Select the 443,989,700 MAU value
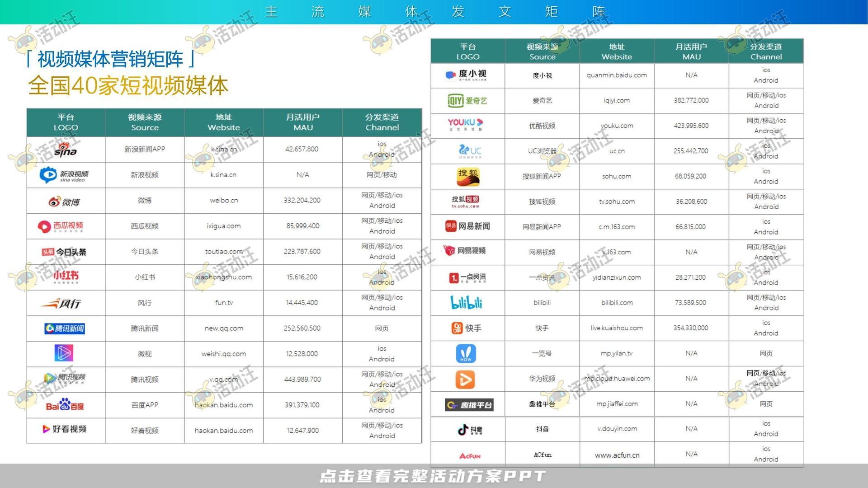The image size is (868, 488). point(302,380)
